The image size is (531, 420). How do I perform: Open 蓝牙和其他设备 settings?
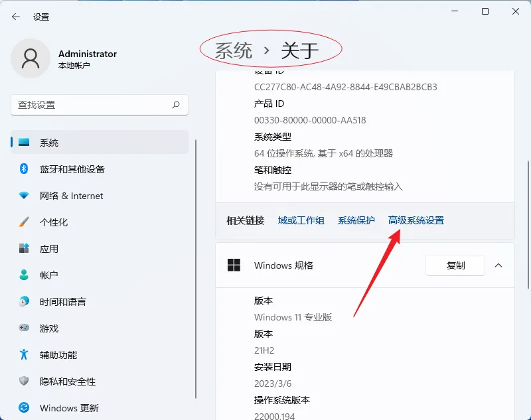click(100, 169)
